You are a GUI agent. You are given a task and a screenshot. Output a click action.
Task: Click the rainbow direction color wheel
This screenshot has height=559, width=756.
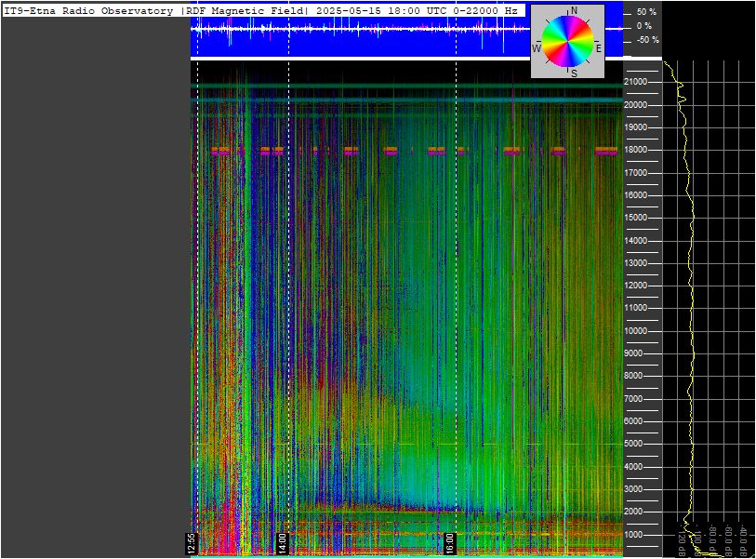point(567,41)
